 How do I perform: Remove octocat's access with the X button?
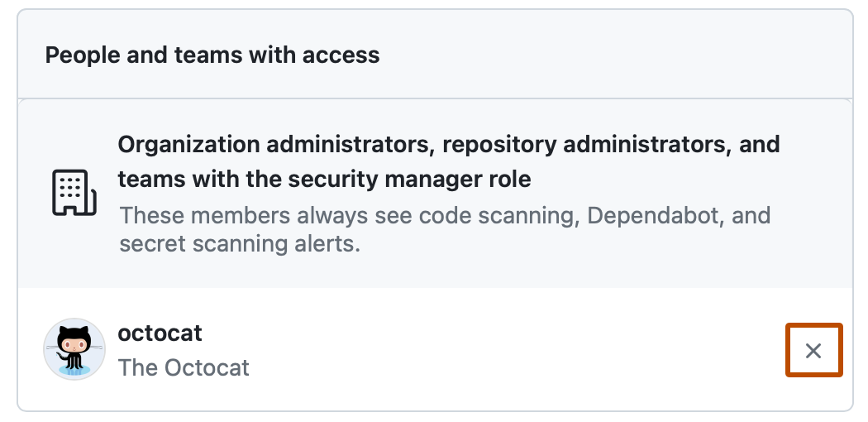[813, 351]
